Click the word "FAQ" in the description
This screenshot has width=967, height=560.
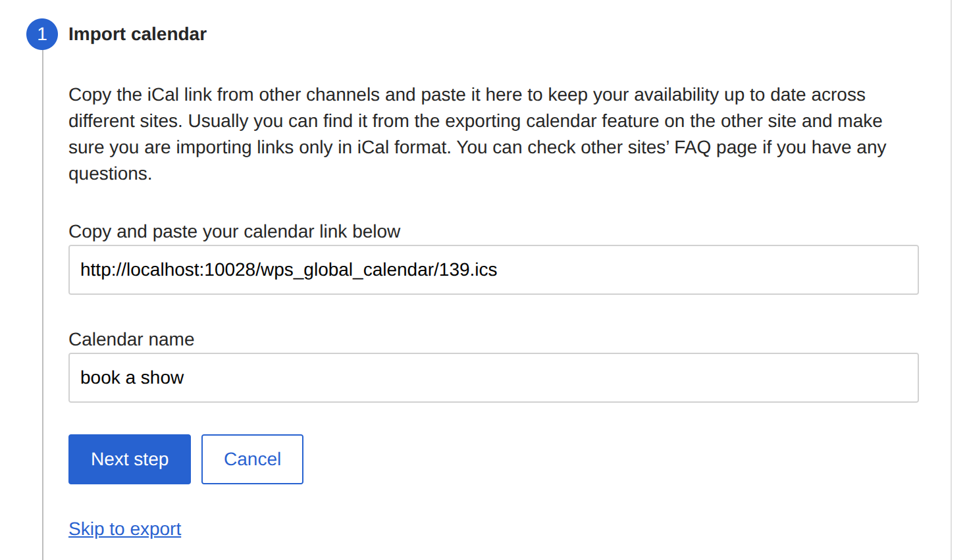[x=692, y=147]
